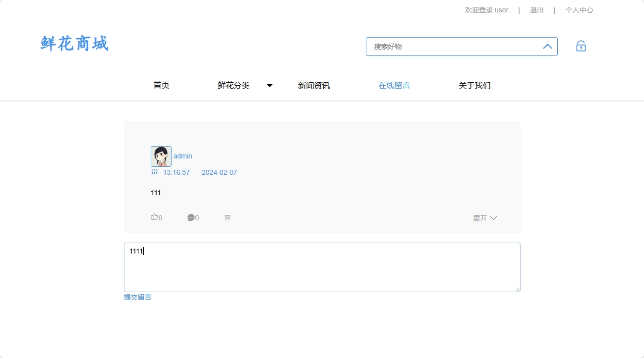Click the admin username link
This screenshot has height=358, width=644.
click(182, 156)
